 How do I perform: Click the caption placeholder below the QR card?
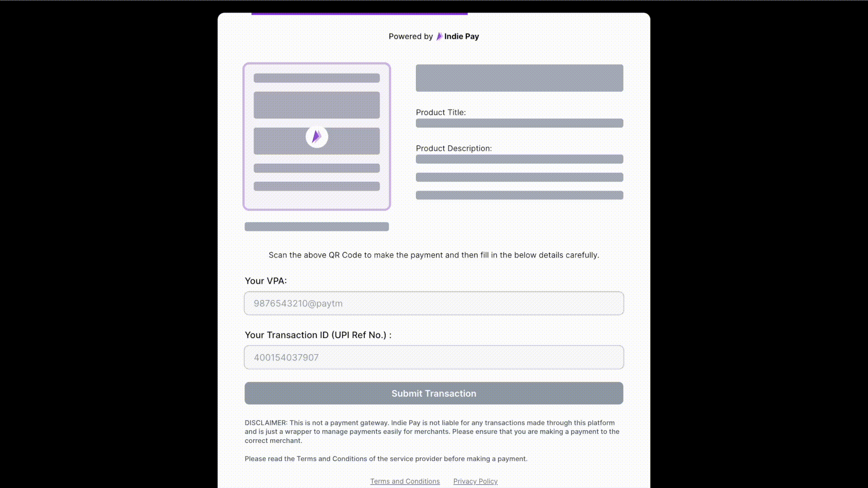pos(316,226)
